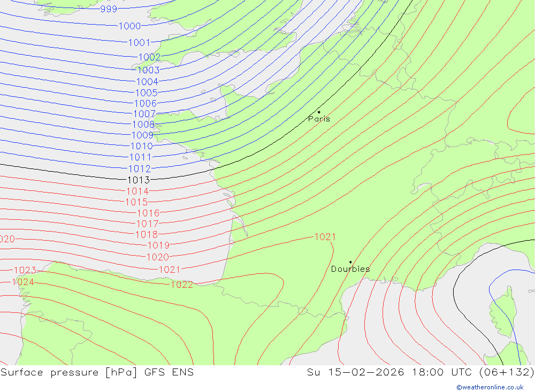
Task: Click the 1011 isobar label
Action: pyautogui.click(x=140, y=157)
